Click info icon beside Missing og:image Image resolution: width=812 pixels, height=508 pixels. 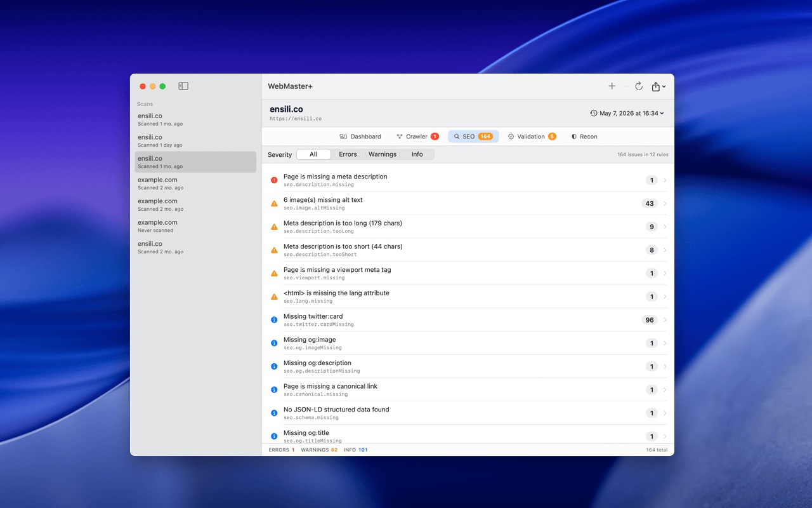274,344
